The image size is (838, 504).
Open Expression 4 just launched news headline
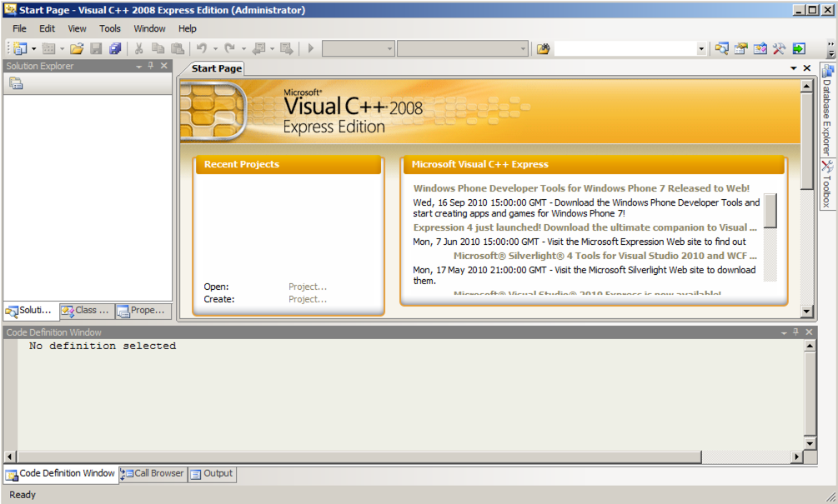[x=585, y=227]
